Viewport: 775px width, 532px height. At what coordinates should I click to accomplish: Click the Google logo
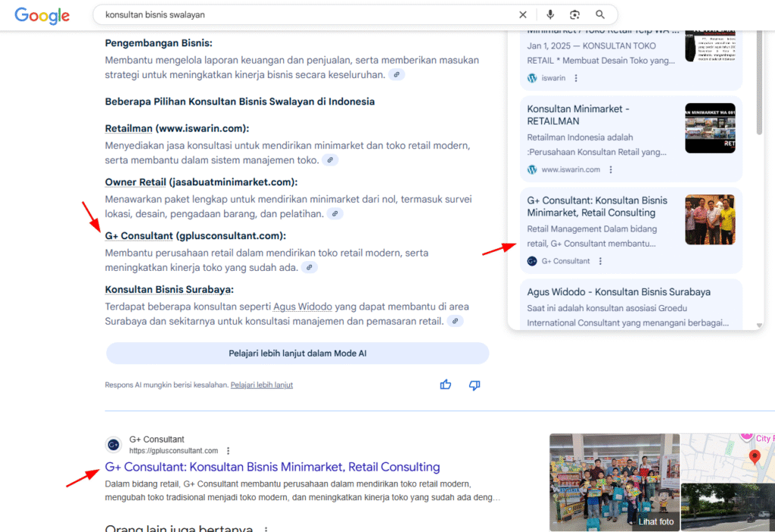pyautogui.click(x=42, y=15)
